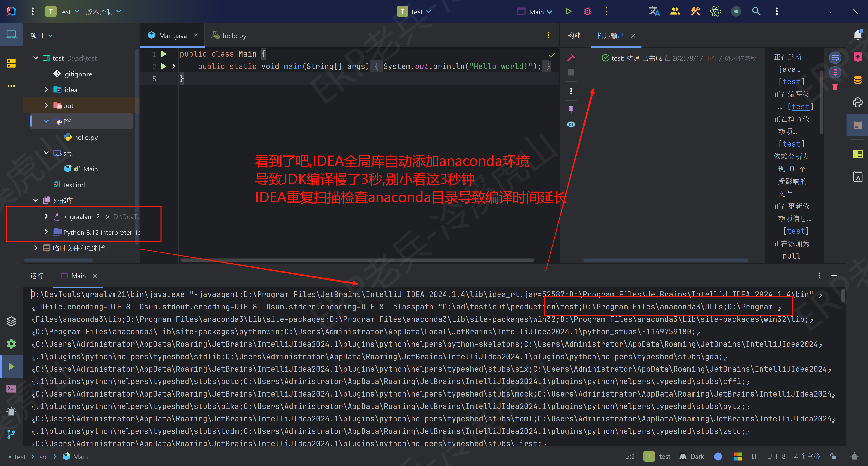Open the Git branches tool window
The height and width of the screenshot is (466, 868).
pyautogui.click(x=11, y=434)
